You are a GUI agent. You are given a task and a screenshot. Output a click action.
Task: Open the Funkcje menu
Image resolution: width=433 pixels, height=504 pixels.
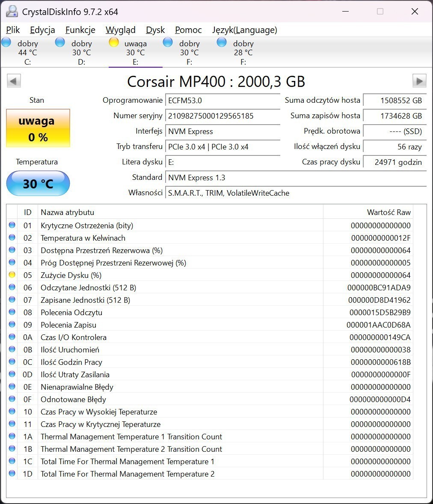click(x=80, y=30)
